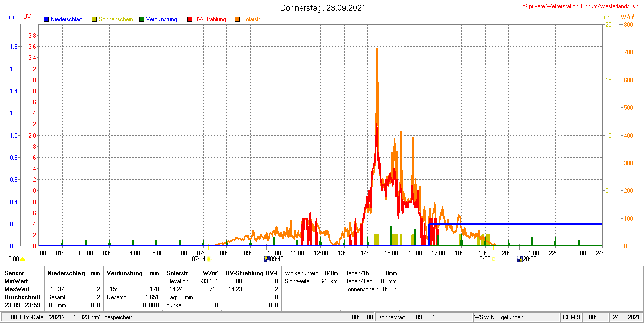The height and width of the screenshot is (323, 644).
Task: Click the Sonnenschein 0:36h entry
Action: (371, 289)
